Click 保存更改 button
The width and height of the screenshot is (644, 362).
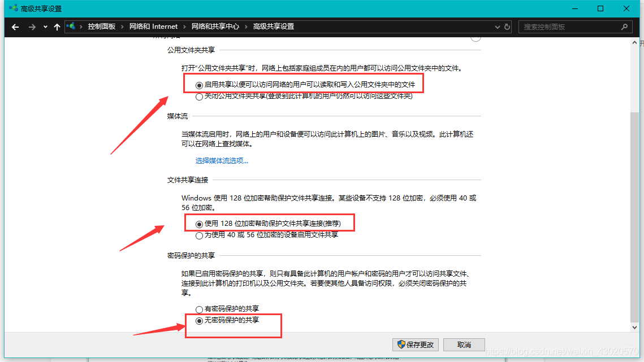pos(416,344)
